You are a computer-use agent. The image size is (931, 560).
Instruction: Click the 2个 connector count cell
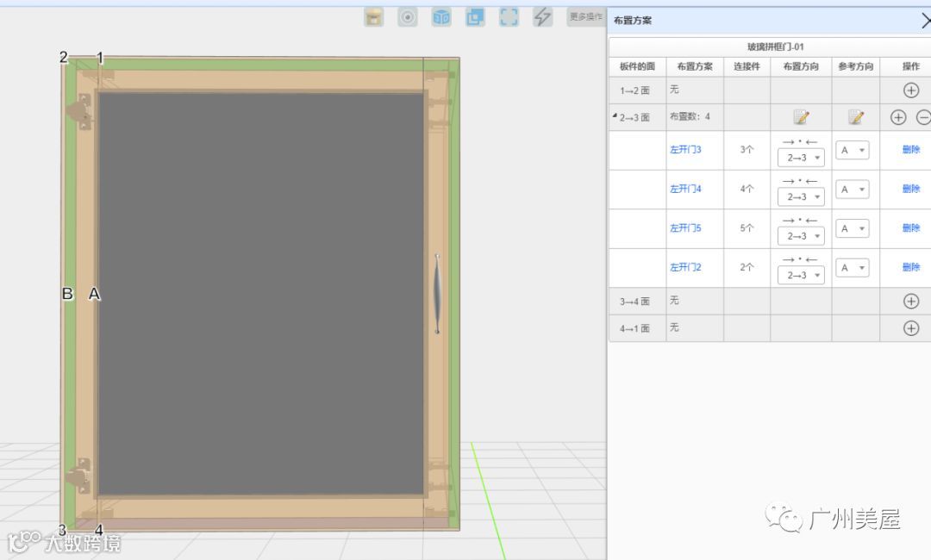tap(747, 267)
